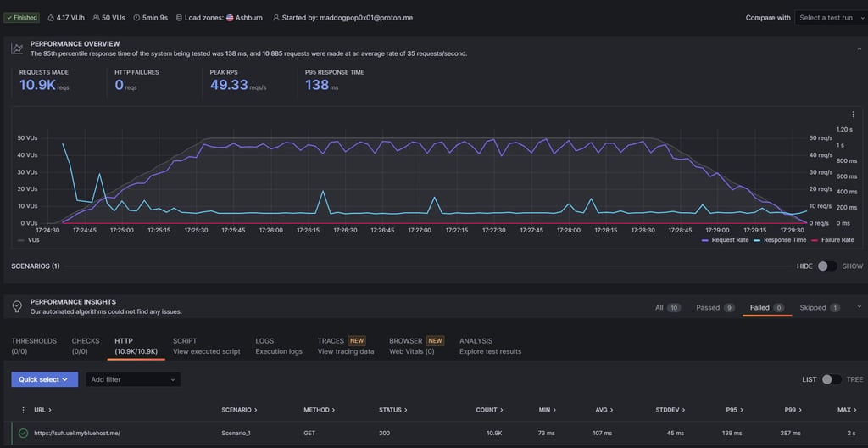This screenshot has height=448, width=868.
Task: Toggle the Scenarios HIDE/SHOW switch
Action: [x=827, y=266]
